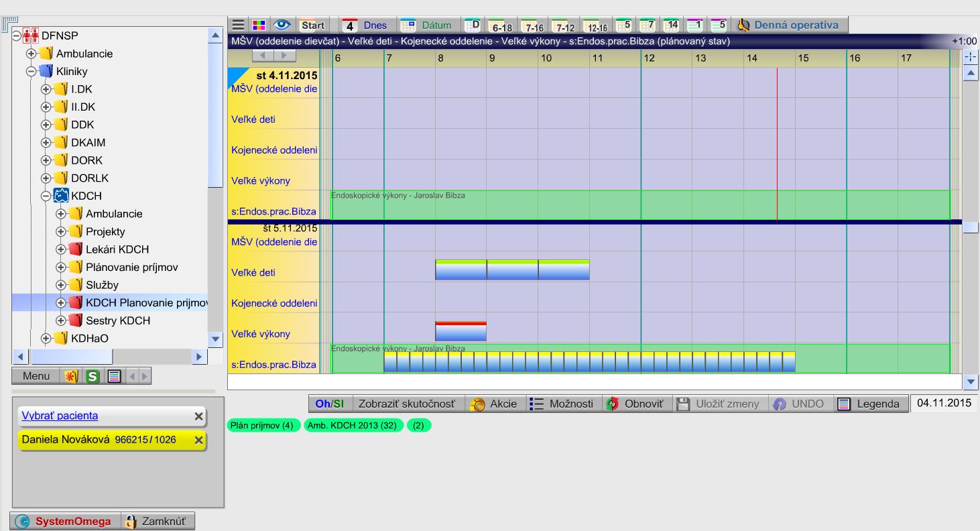Open the hamburger menu in the top toolbar
This screenshot has width=980, height=531.
coord(238,25)
